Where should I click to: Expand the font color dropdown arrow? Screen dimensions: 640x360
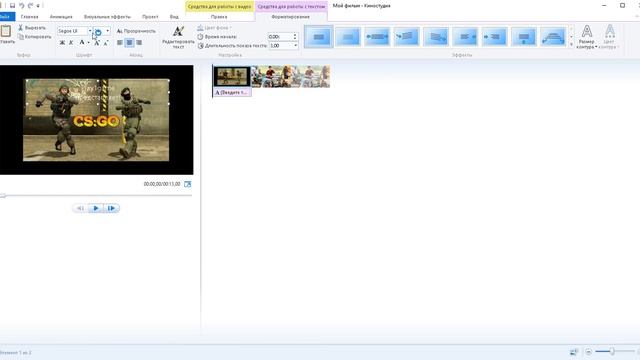(x=88, y=42)
